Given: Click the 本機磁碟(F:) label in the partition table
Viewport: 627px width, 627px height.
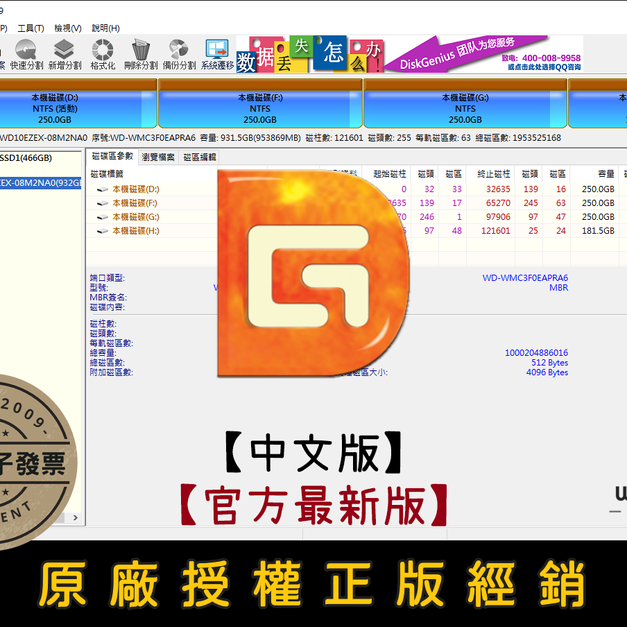Looking at the screenshot, I should (x=135, y=203).
